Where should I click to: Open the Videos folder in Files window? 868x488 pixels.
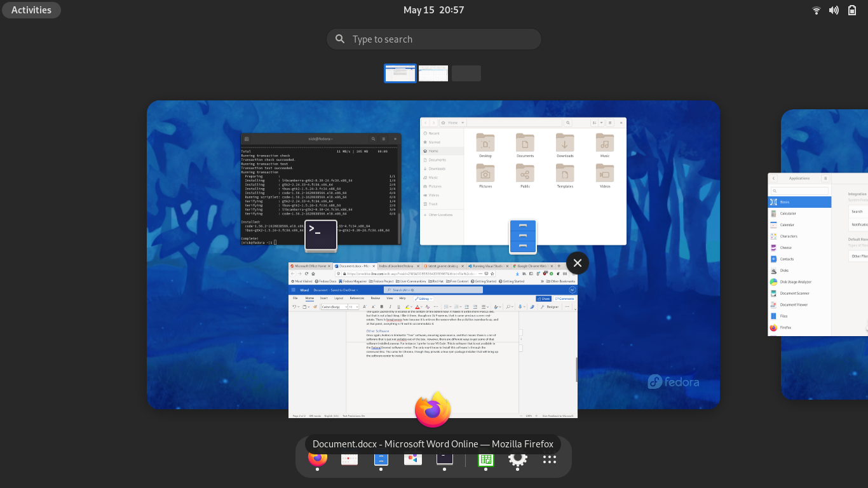click(605, 177)
